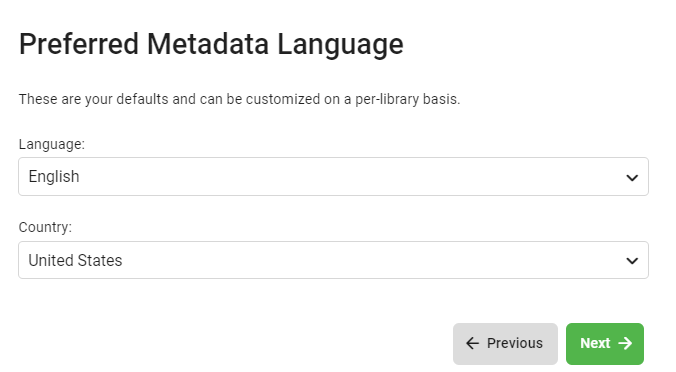Click the word Next on green button

[x=595, y=343]
